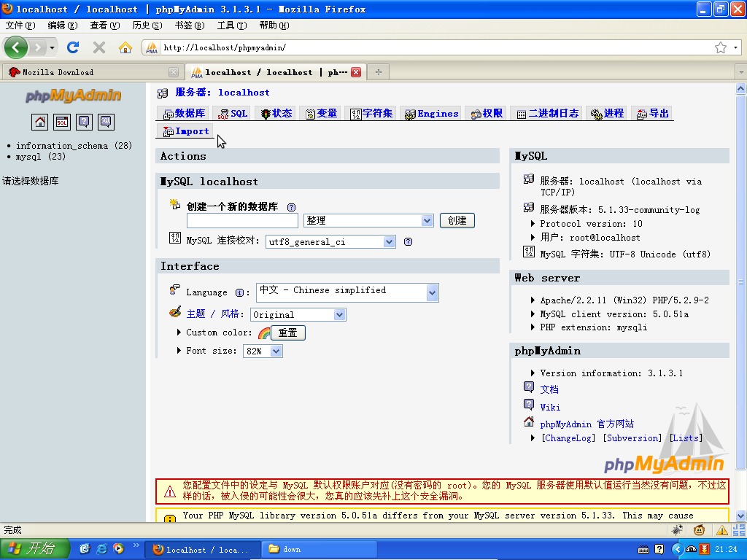Stop loading with the X toolbar icon
The width and height of the screenshot is (747, 560).
[x=99, y=47]
